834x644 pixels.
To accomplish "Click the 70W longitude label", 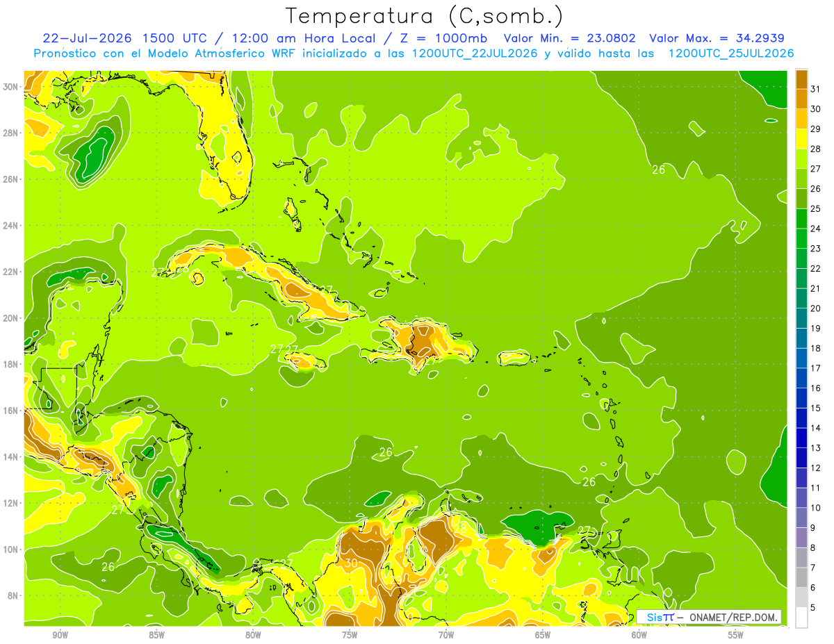I will [446, 636].
